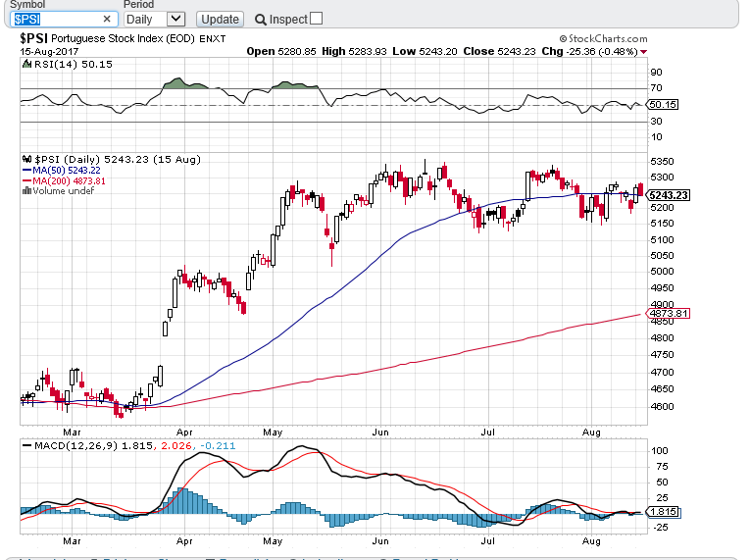The height and width of the screenshot is (560, 750).
Task: Click the MACD(12,26,9) legend label
Action: [x=76, y=446]
